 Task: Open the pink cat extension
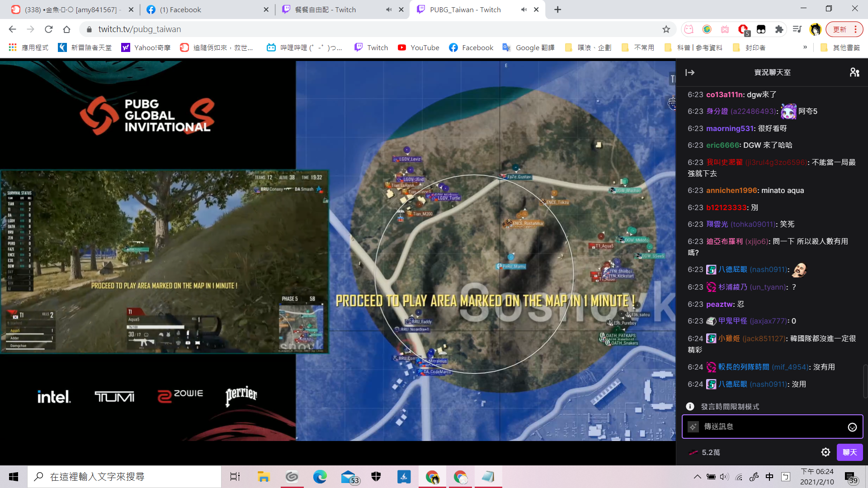689,29
